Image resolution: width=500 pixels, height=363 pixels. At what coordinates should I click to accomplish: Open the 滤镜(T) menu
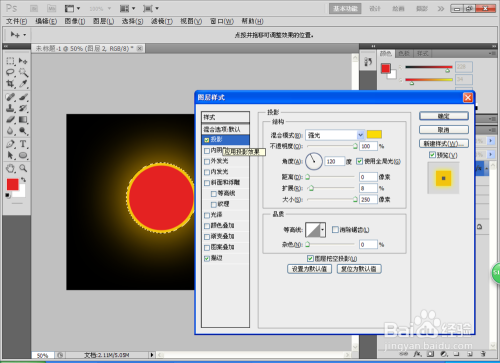tap(162, 21)
